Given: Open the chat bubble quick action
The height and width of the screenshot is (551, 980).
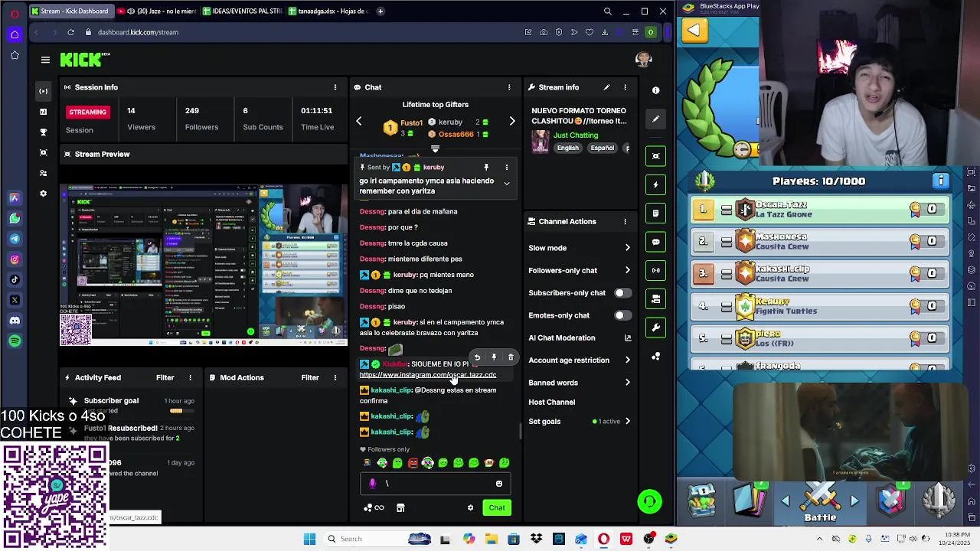Looking at the screenshot, I should [x=655, y=242].
